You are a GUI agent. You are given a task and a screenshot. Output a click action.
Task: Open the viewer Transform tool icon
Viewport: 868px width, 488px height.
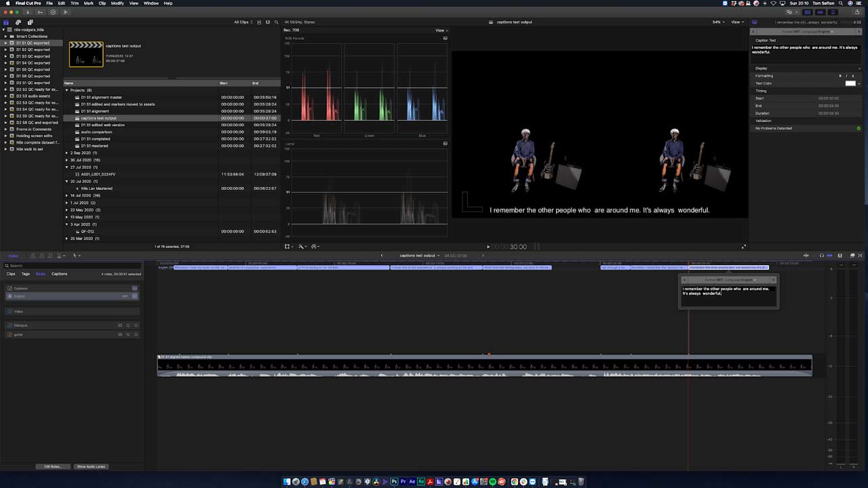click(288, 247)
